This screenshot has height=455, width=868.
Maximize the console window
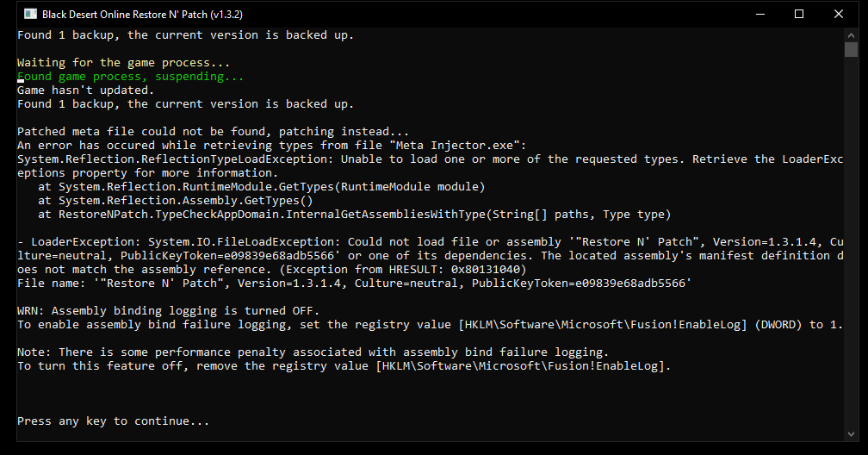(798, 14)
